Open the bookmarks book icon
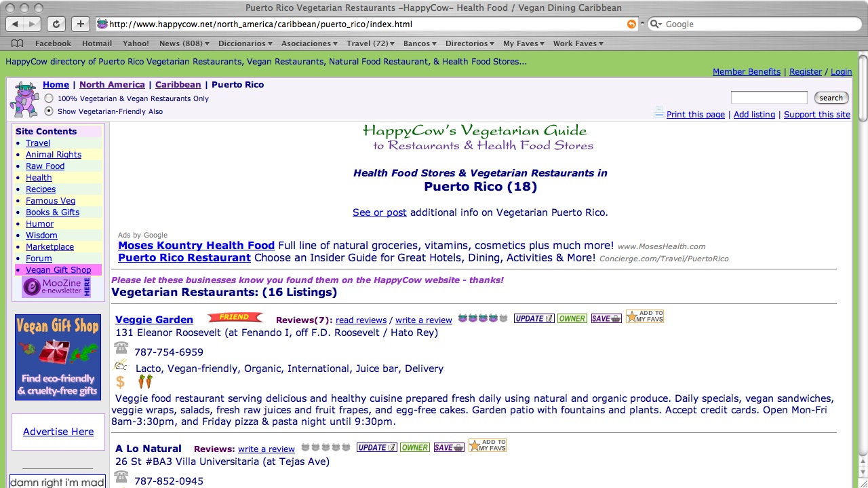Viewport: 868px width, 488px height. tap(17, 43)
